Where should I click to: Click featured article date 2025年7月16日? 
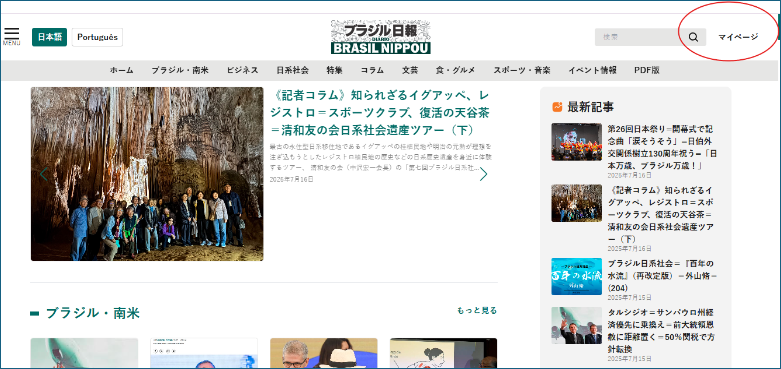291,179
